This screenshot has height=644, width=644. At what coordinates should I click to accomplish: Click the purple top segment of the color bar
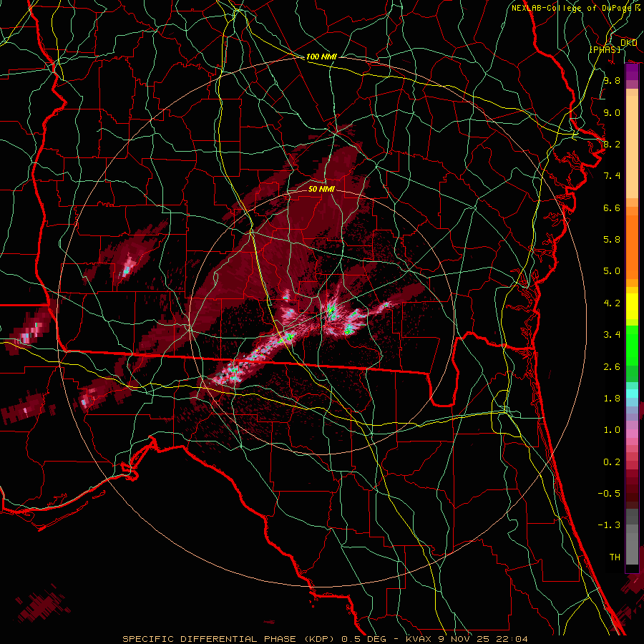632,72
